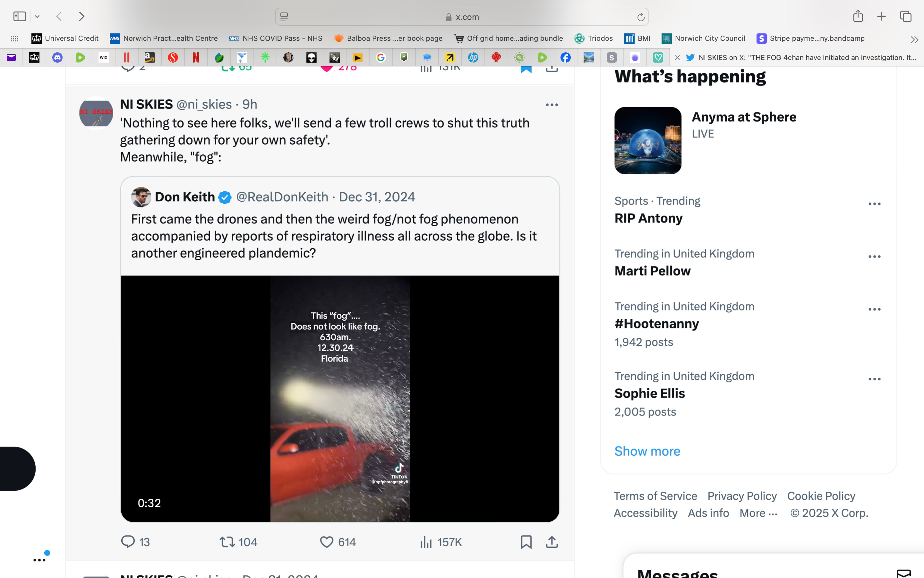
Task: Reload the x.com page
Action: point(641,17)
